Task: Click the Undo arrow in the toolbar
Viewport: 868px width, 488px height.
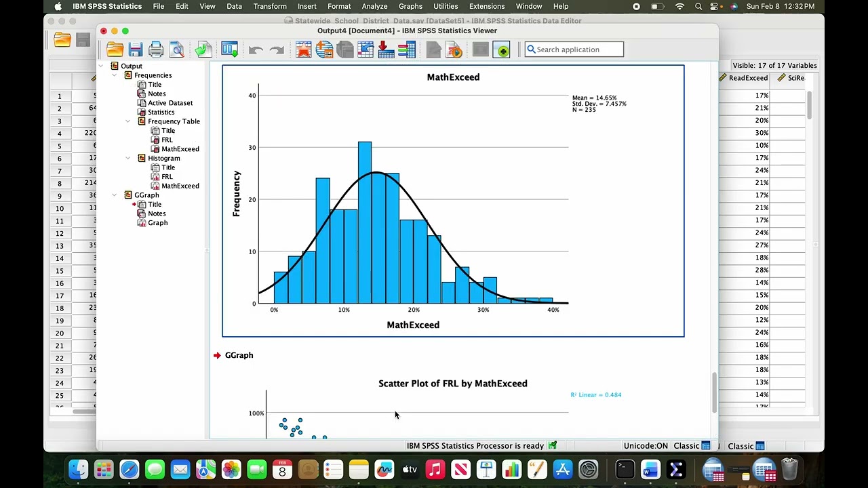Action: click(x=256, y=49)
